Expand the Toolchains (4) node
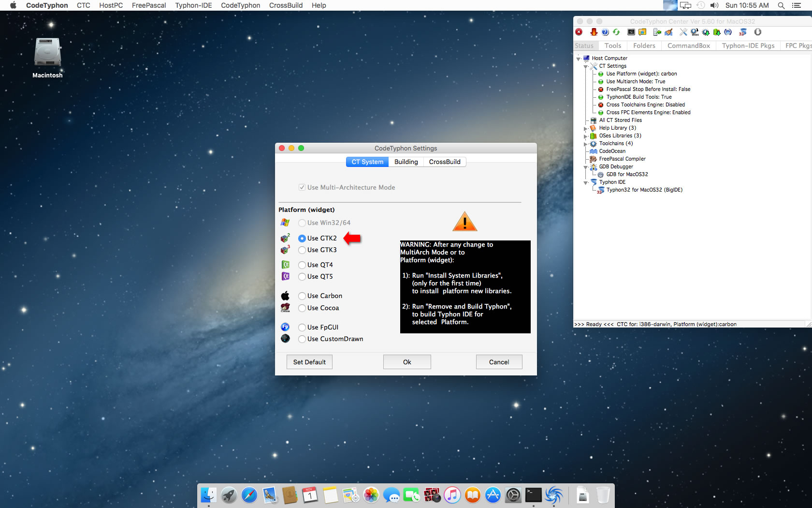Screen dimensions: 812x508 click(586, 144)
